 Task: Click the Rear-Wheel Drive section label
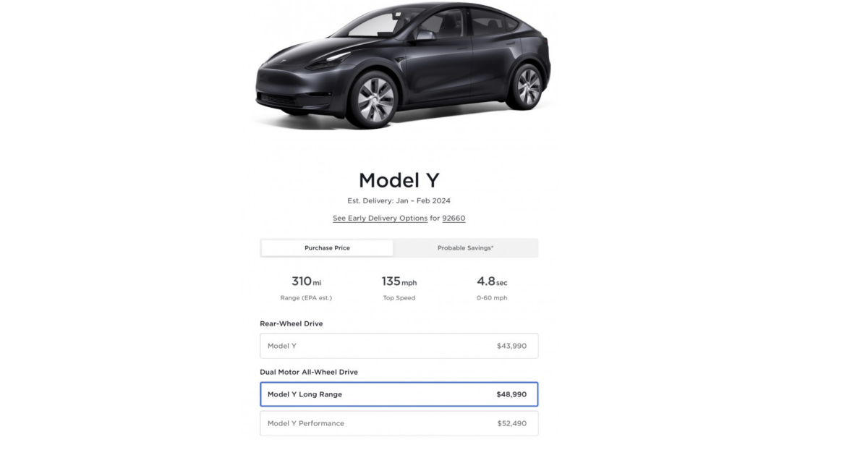coord(292,323)
